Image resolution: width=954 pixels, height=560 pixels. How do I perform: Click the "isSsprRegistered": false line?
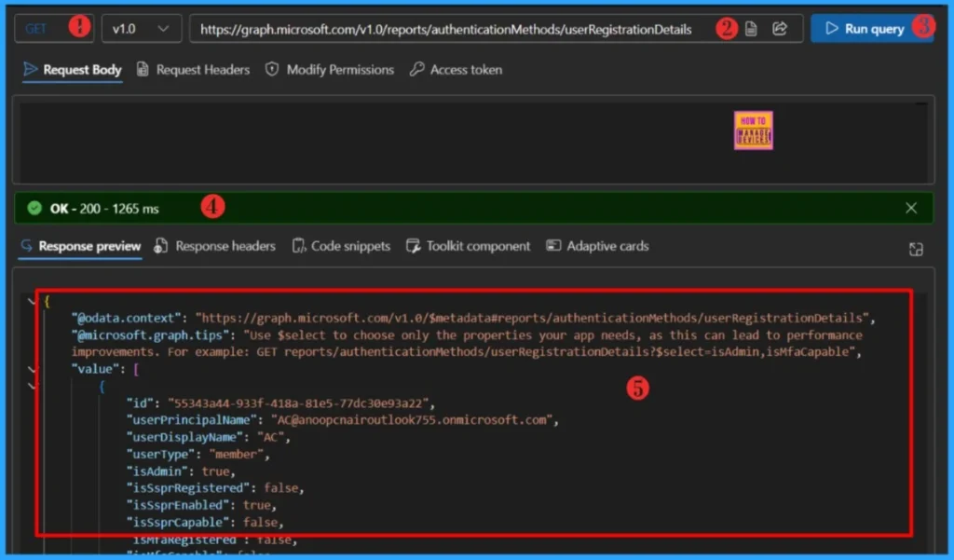point(215,488)
